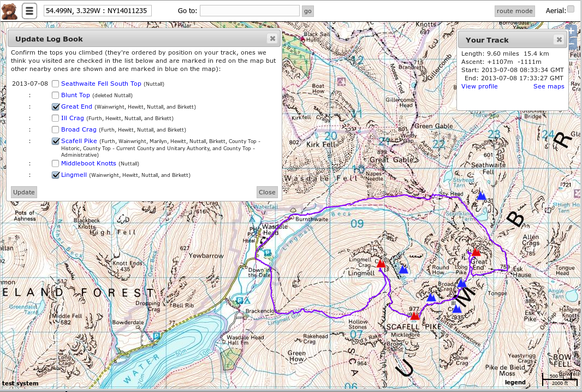The width and height of the screenshot is (582, 392).
Task: Open the Lingmell link in the log book
Action: pyautogui.click(x=74, y=175)
